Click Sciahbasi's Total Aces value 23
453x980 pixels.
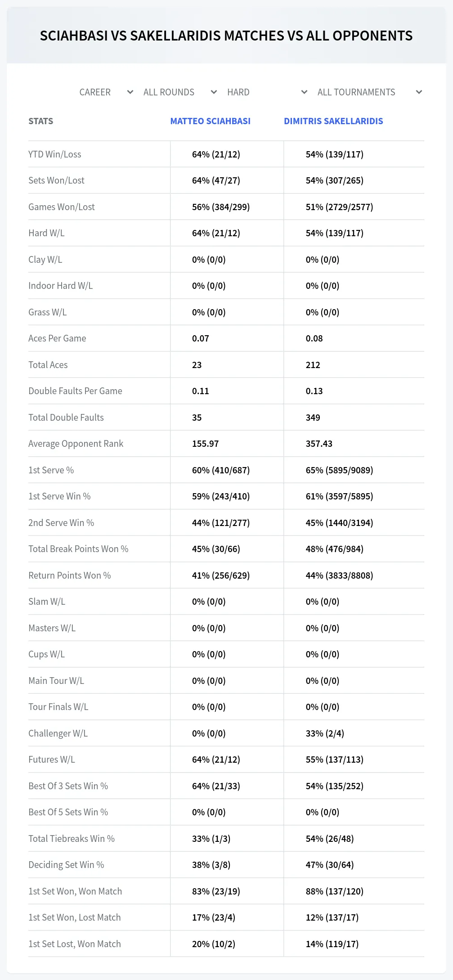click(x=197, y=365)
